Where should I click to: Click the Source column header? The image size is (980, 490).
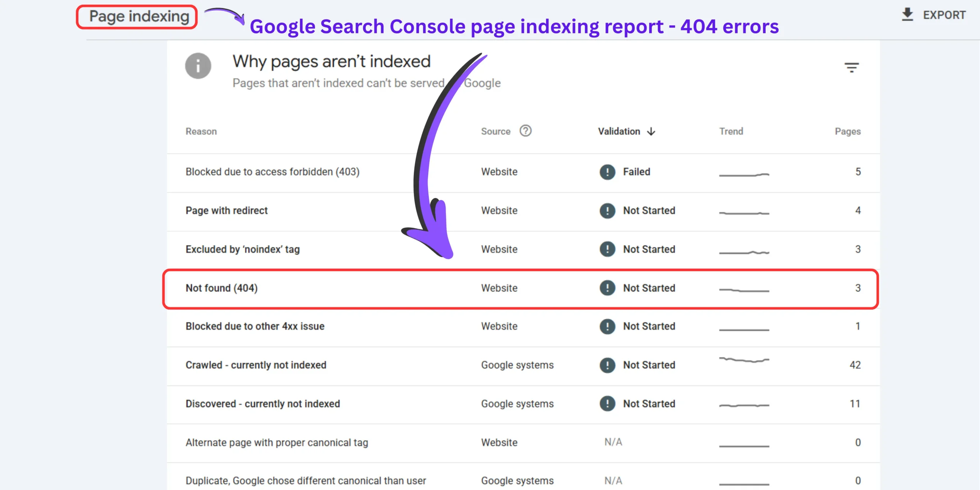point(496,131)
